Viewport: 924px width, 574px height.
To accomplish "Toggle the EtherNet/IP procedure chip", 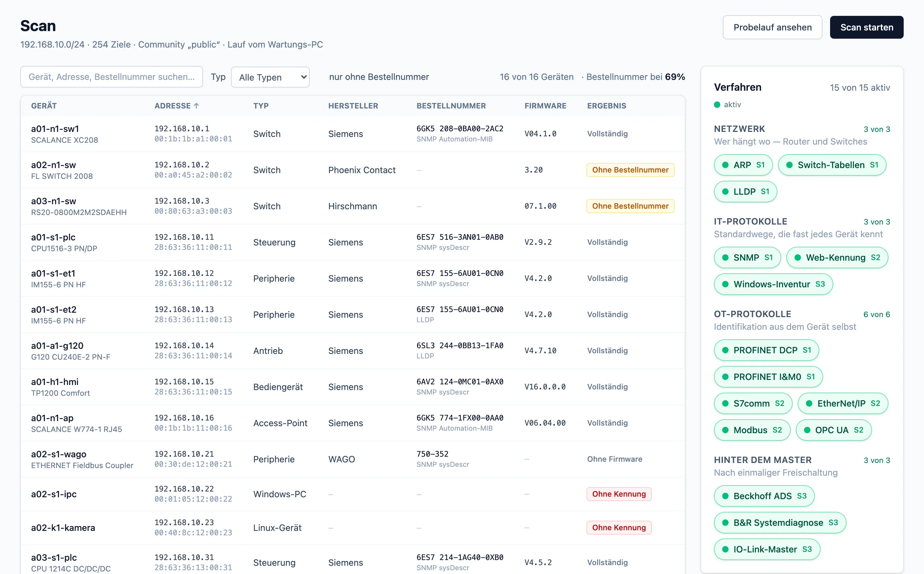I will coord(842,403).
